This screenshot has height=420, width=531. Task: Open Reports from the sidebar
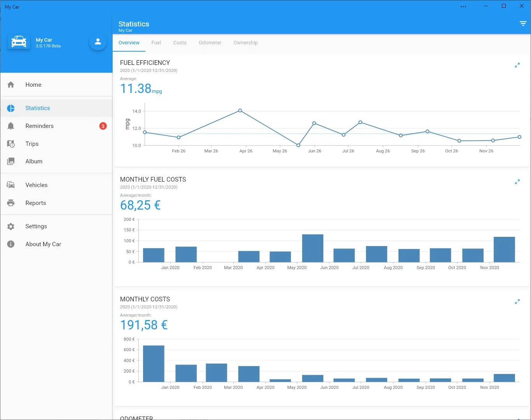tap(56, 203)
